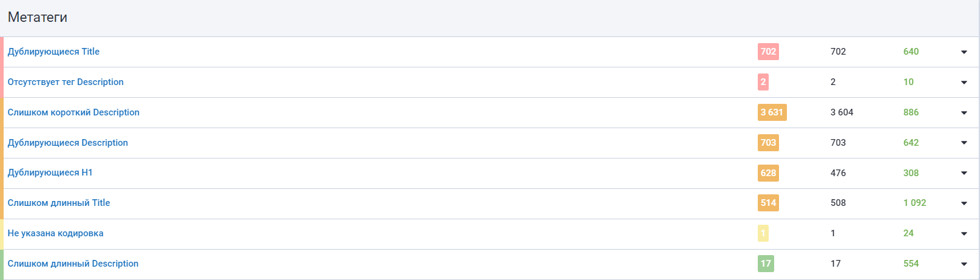This screenshot has width=980, height=280.
Task: Expand the Дублирующиеся Title row arrow
Action: coord(964,52)
